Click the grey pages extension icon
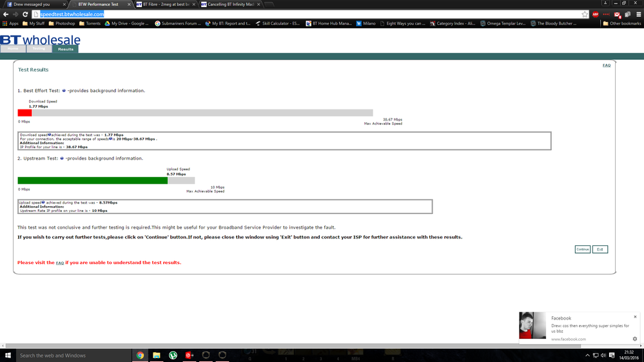644x362 pixels. tap(628, 14)
